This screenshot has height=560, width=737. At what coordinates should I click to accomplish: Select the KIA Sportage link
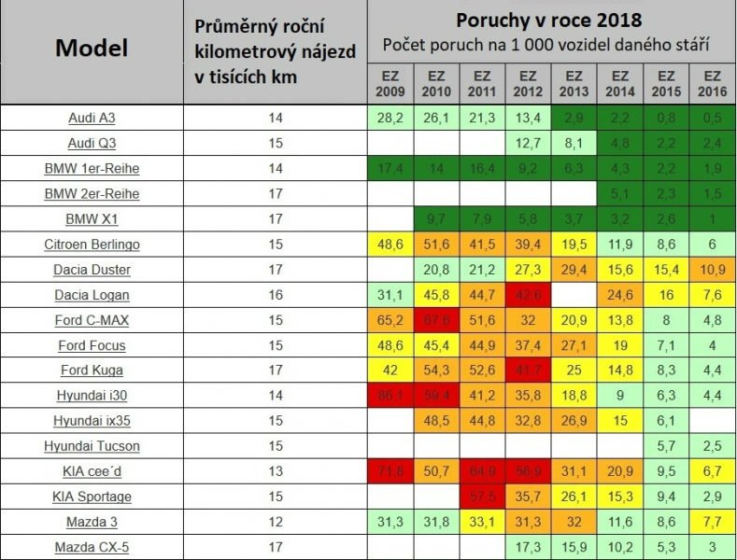(x=92, y=497)
